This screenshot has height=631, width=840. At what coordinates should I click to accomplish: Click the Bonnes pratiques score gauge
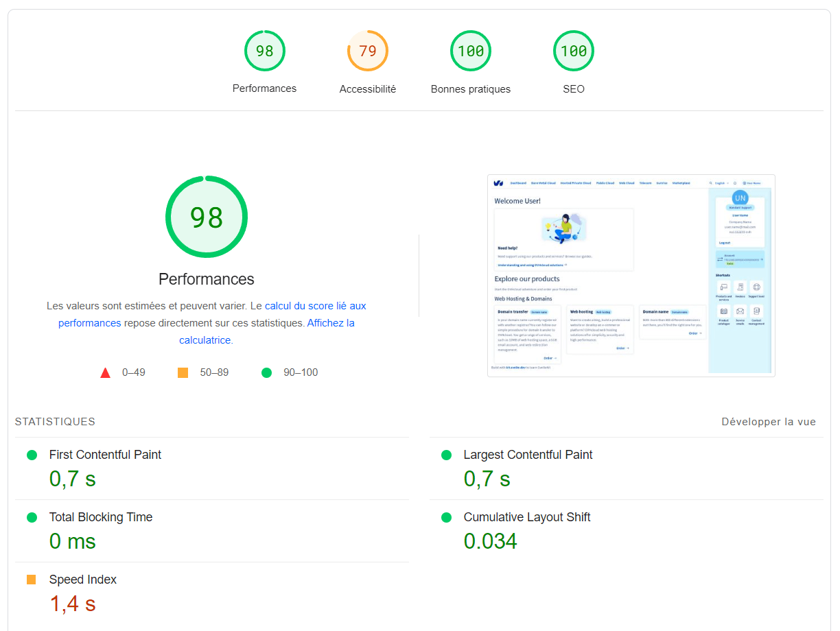pyautogui.click(x=470, y=51)
